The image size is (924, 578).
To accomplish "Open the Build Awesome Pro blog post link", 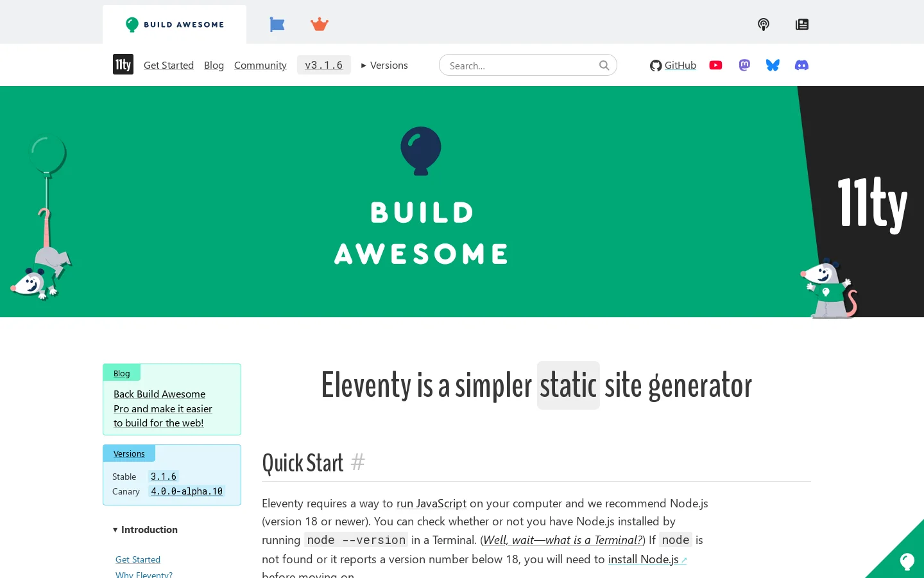I will coord(163,408).
